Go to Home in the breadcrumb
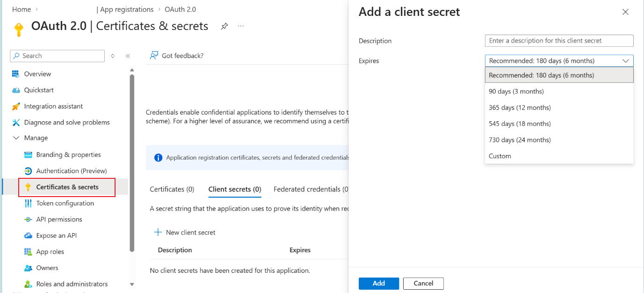This screenshot has width=644, height=293. point(22,9)
